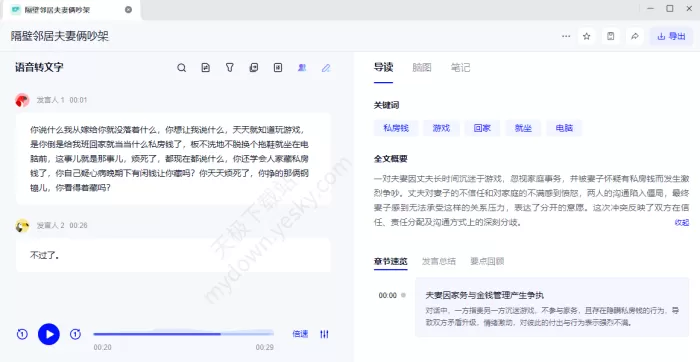
Task: Collapse the summary via 收起 link
Action: [x=682, y=222]
